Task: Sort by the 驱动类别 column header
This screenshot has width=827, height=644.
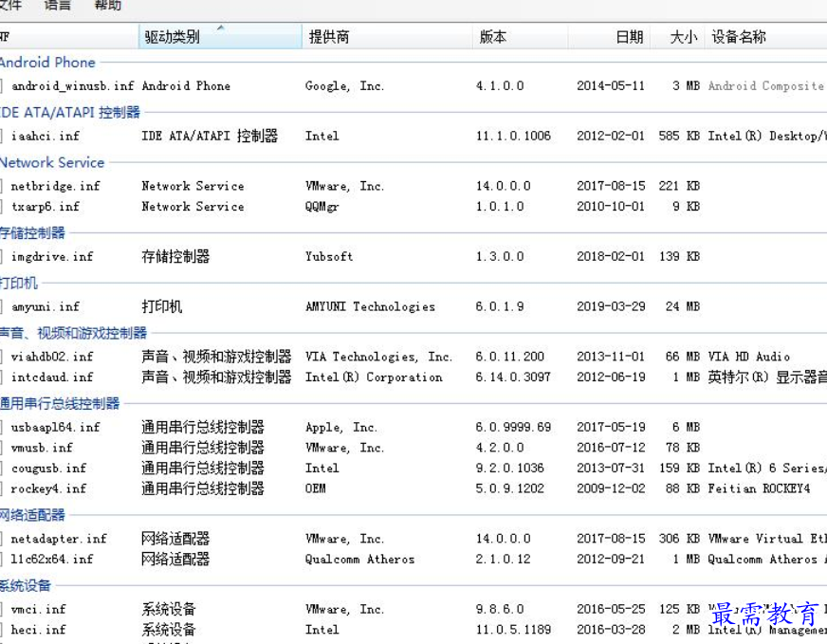Action: point(220,36)
